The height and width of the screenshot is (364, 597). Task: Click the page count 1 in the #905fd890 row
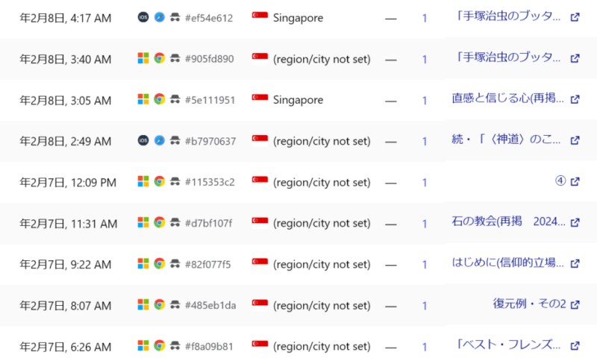pos(425,59)
